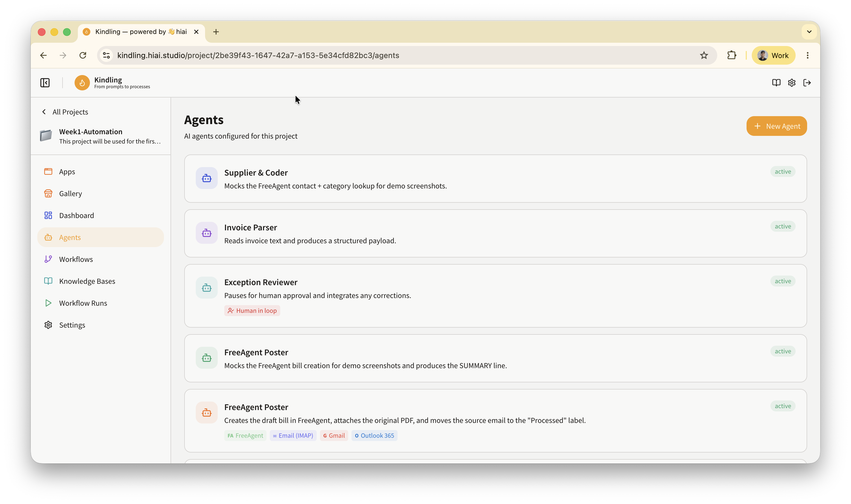
Task: Click the Dashboard grid icon
Action: [48, 215]
